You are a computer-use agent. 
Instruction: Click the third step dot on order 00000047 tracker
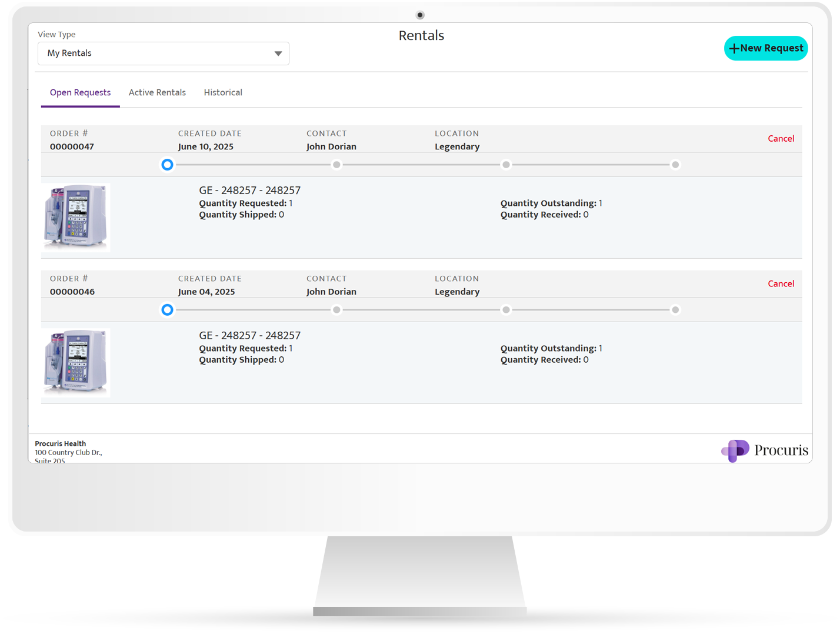(x=506, y=165)
